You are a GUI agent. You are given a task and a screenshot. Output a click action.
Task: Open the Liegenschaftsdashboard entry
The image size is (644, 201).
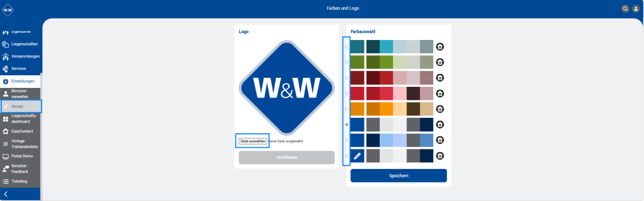(20, 118)
